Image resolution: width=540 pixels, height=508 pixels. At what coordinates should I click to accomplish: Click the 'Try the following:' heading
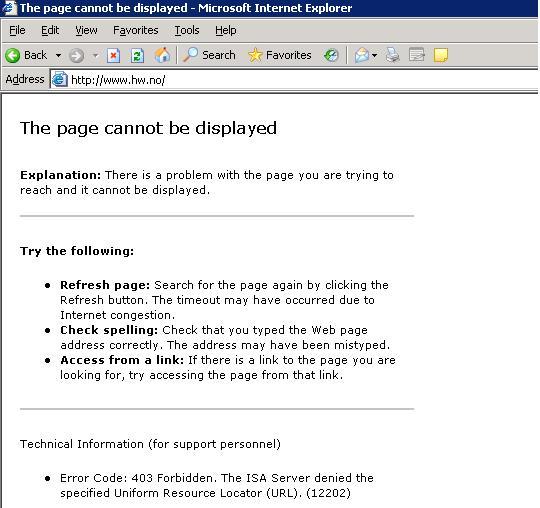(x=77, y=251)
